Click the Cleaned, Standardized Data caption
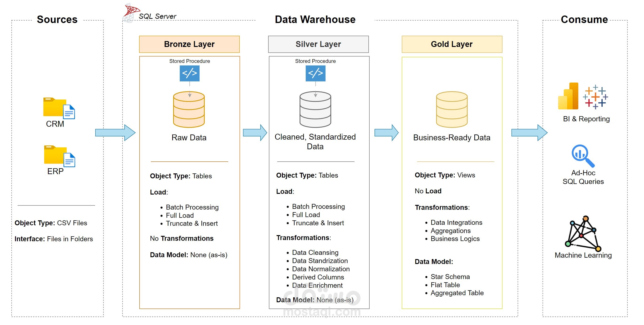Image resolution: width=644 pixels, height=325 pixels. click(x=315, y=141)
